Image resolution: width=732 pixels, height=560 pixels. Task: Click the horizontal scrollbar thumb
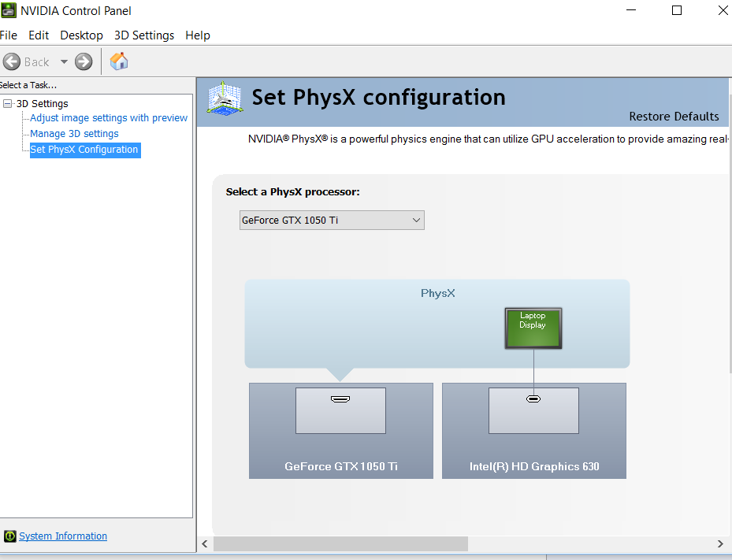(341, 543)
